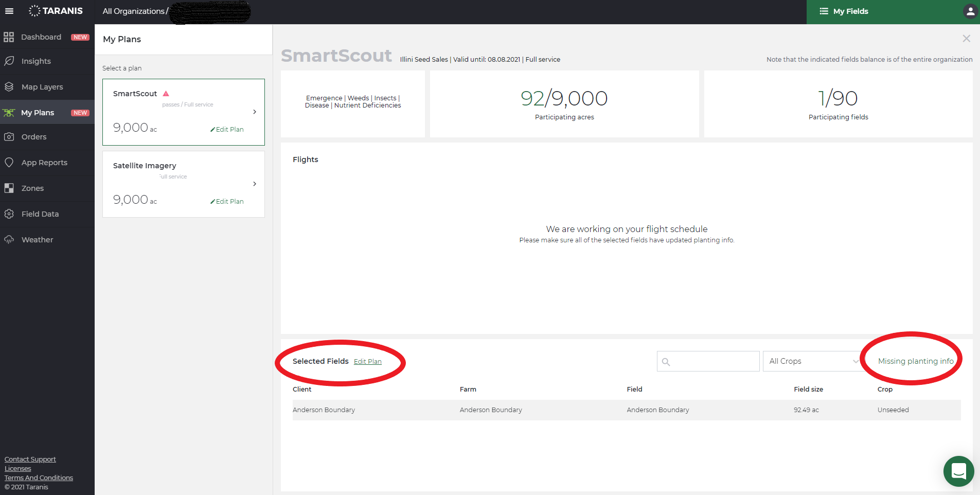Click the Map Layers stack icon
Screen dimensions: 980x495
click(9, 87)
